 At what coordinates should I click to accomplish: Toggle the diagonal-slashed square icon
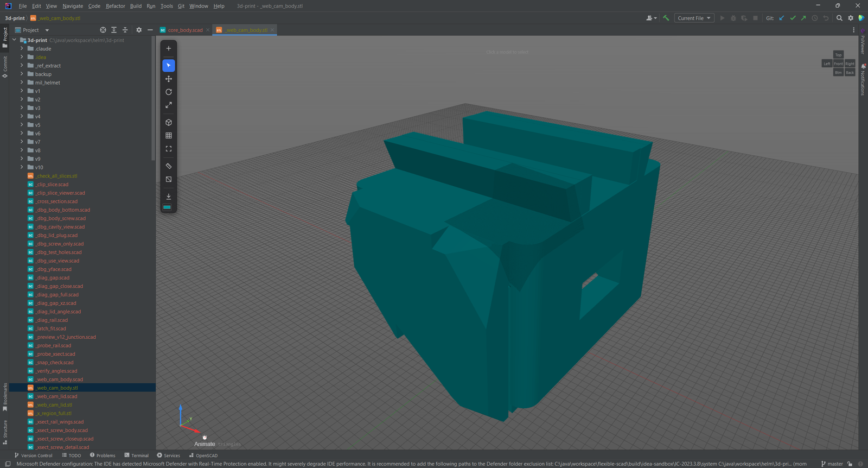coord(169,179)
